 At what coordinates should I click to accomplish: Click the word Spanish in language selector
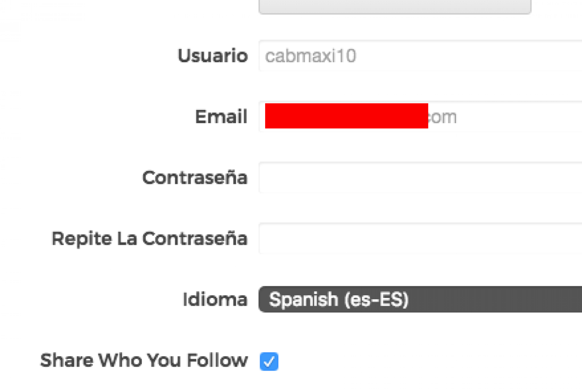303,299
